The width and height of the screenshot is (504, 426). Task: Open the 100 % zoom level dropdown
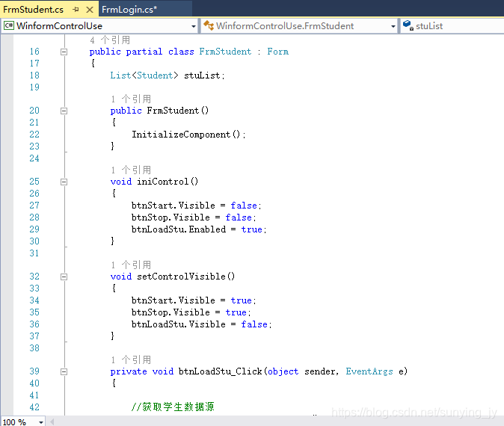click(41, 422)
